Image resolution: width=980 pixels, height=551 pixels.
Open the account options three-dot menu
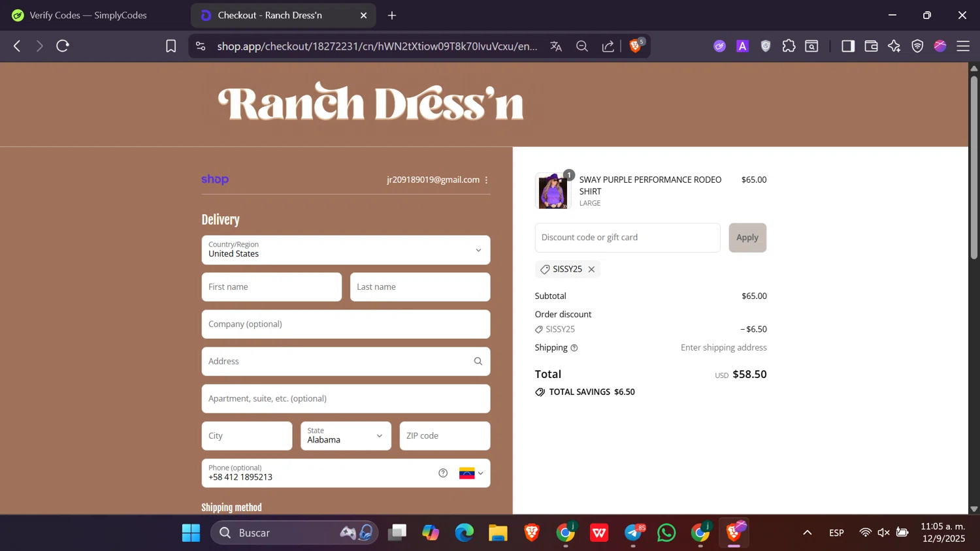tap(487, 180)
